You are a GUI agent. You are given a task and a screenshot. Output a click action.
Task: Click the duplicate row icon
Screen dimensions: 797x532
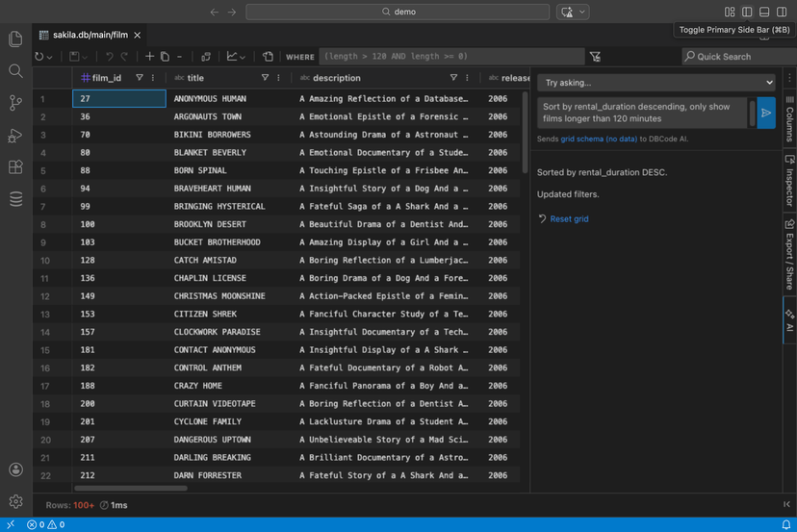click(x=165, y=57)
